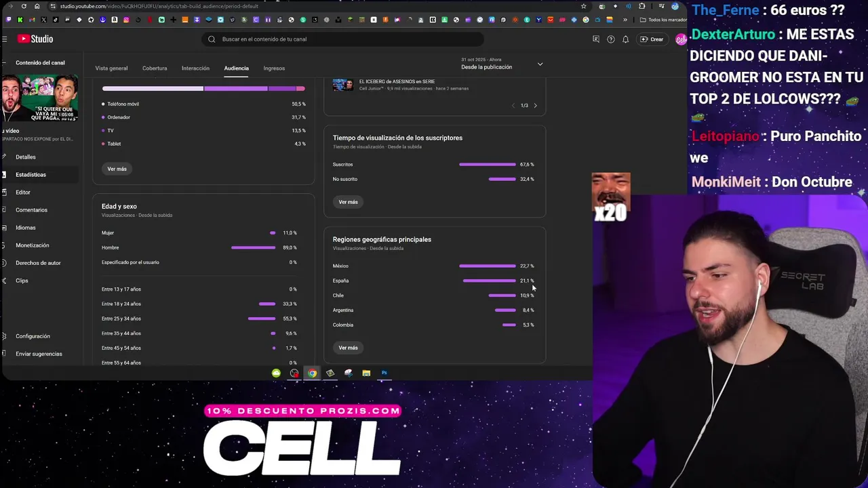Open the Snipping Tool taskbar icon

(x=349, y=373)
